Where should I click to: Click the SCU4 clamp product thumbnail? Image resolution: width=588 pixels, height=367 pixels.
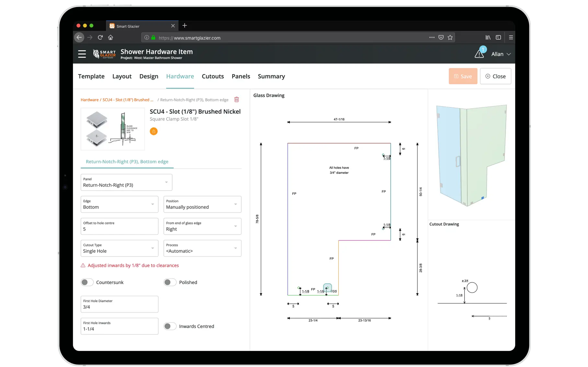tap(112, 129)
